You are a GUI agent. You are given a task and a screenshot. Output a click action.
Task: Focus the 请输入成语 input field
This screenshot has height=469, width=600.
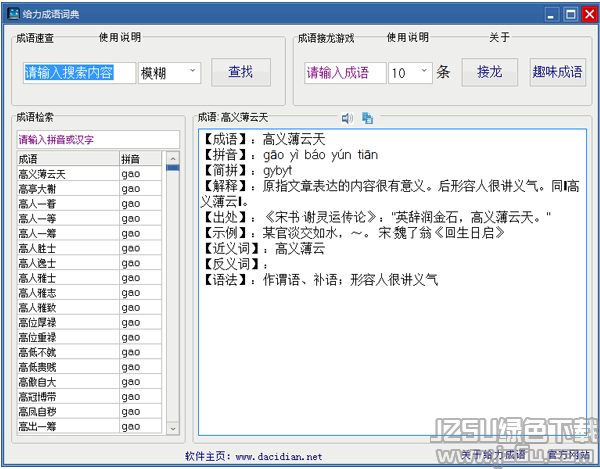point(345,73)
